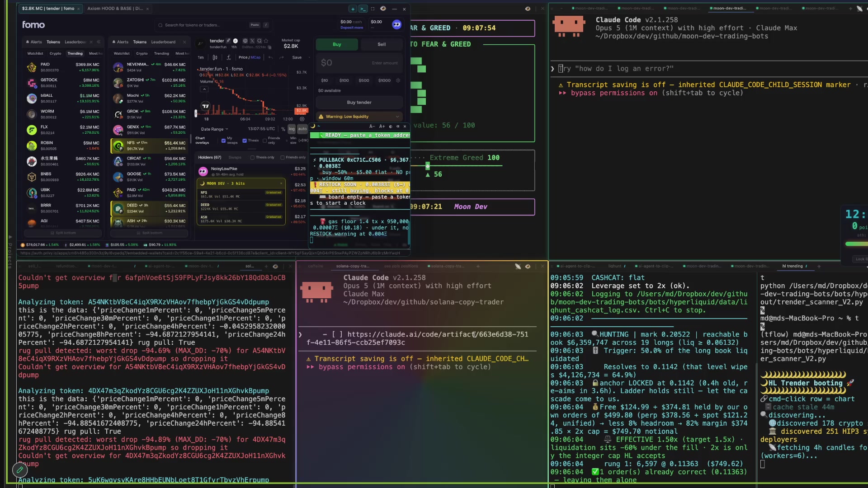Image resolution: width=868 pixels, height=488 pixels.
Task: Open the fx indicators icon
Action: click(x=229, y=57)
